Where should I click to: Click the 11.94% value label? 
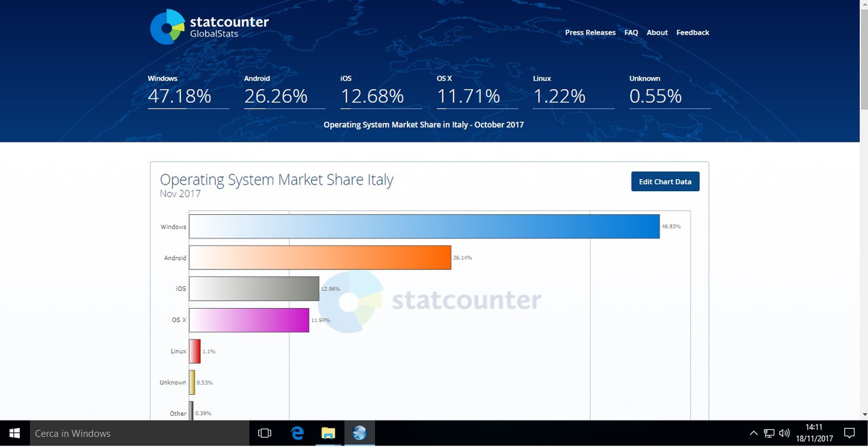point(321,320)
